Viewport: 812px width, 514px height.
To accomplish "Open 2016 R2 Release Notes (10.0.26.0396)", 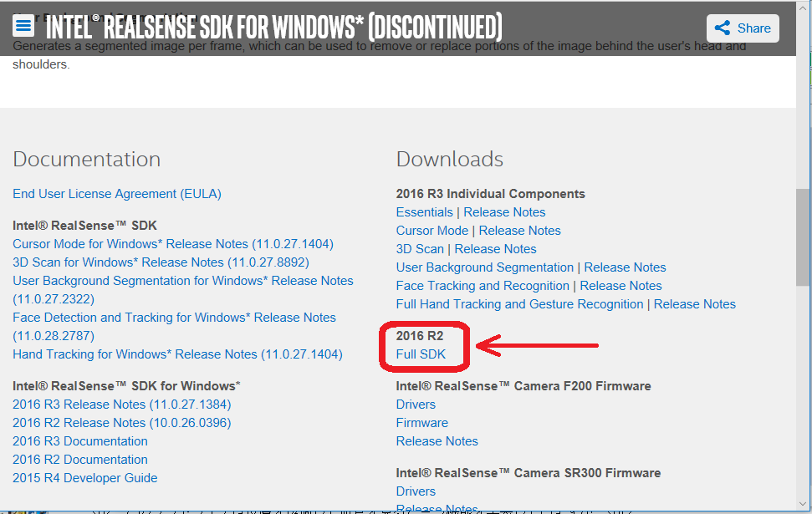I will point(122,423).
